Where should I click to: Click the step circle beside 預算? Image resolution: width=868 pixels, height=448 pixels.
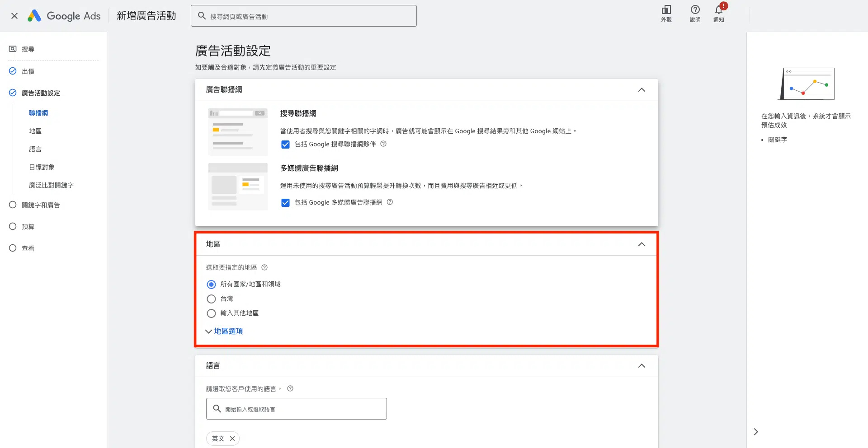tap(13, 226)
